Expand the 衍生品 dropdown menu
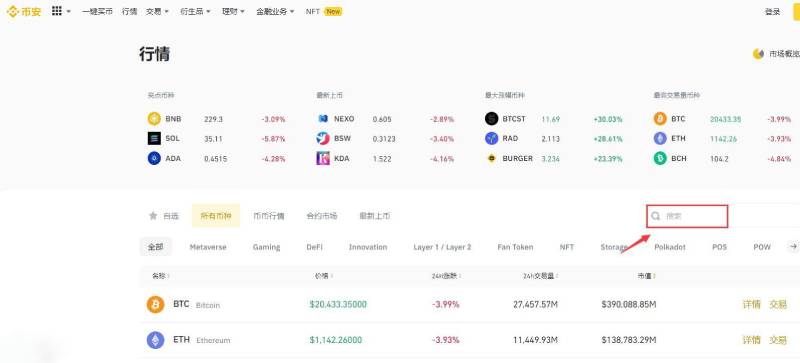Image resolution: width=800 pixels, height=363 pixels. (x=208, y=11)
